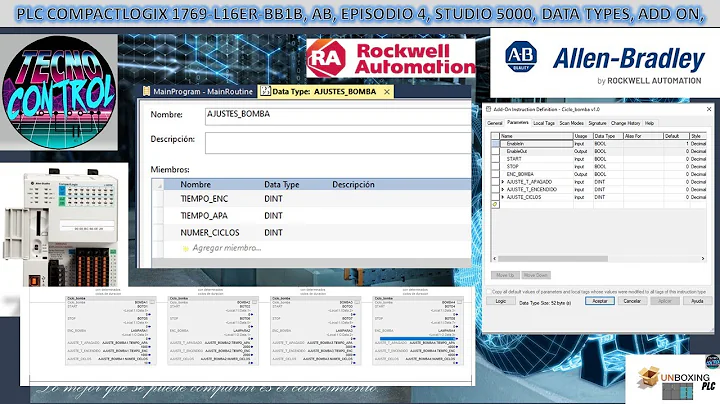Click the Logic button

[501, 301]
